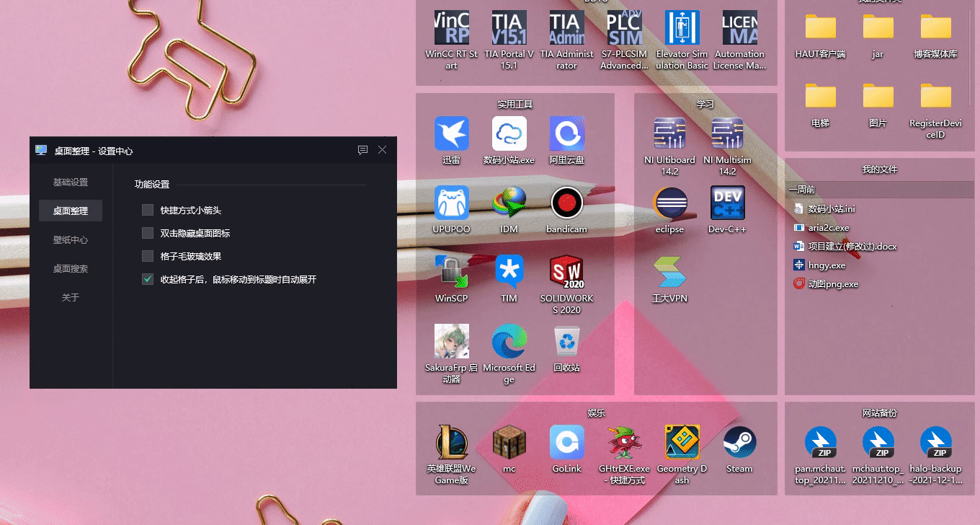The height and width of the screenshot is (525, 980).
Task: Enable the 格子毛玻璃效果 checkbox
Action: coord(148,256)
